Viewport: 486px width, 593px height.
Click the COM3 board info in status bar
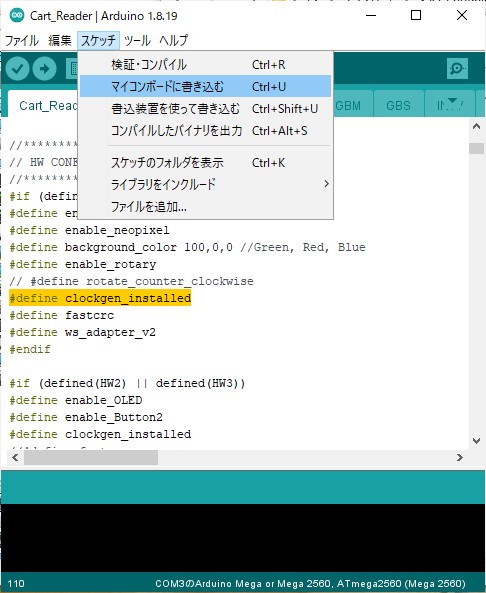pos(310,584)
